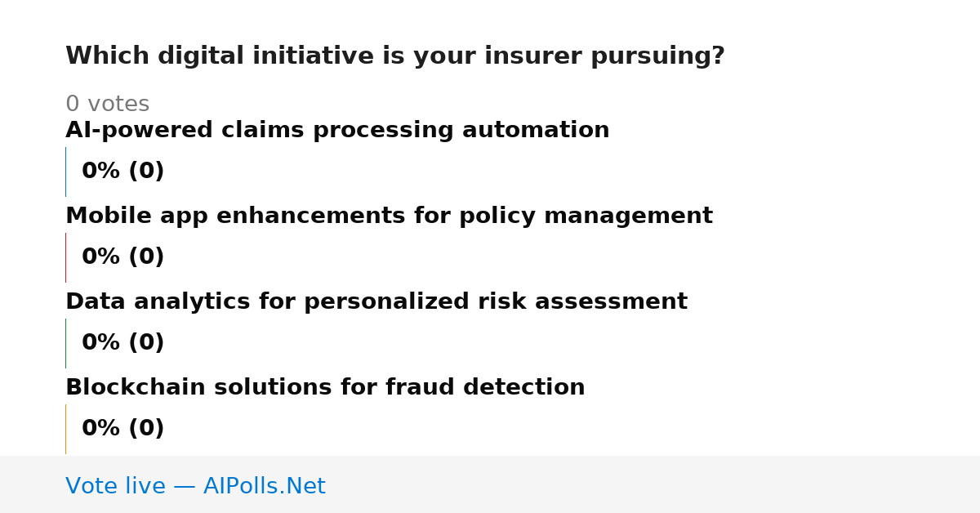Viewport: 980px width, 513px height.
Task: Click the orange bar under Blockchain solutions option
Action: [x=65, y=429]
